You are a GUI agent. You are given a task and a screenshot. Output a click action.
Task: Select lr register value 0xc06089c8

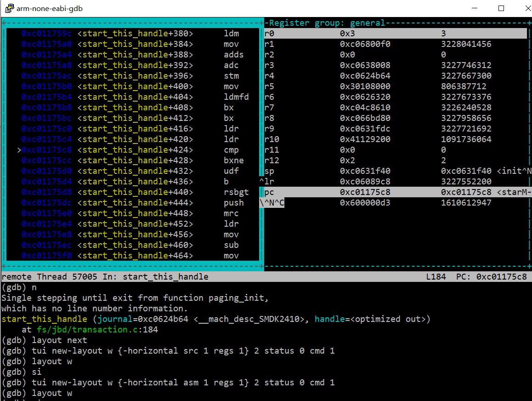coord(365,181)
